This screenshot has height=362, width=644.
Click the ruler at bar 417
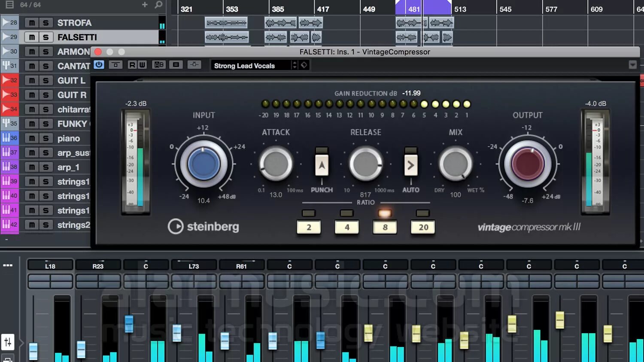pyautogui.click(x=323, y=9)
